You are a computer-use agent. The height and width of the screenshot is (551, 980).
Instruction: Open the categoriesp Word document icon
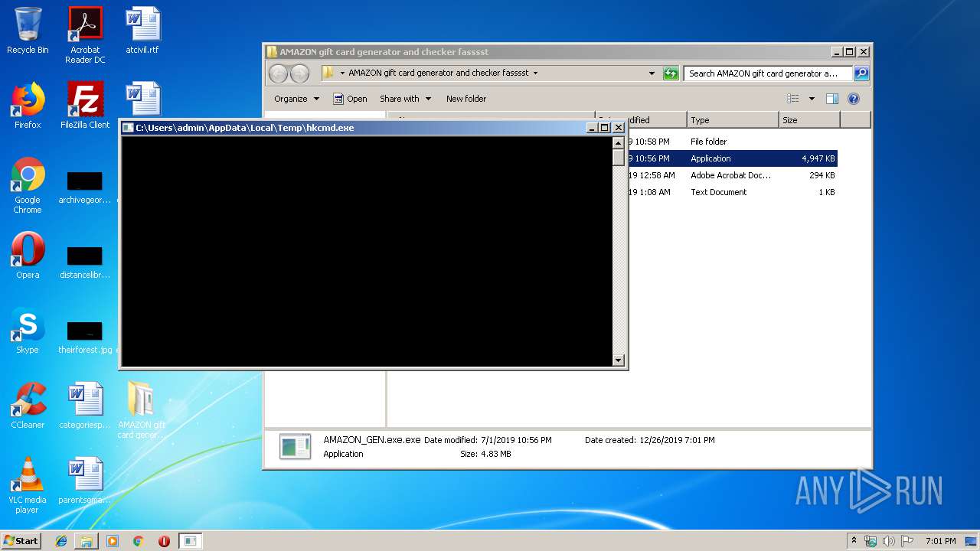pyautogui.click(x=85, y=406)
